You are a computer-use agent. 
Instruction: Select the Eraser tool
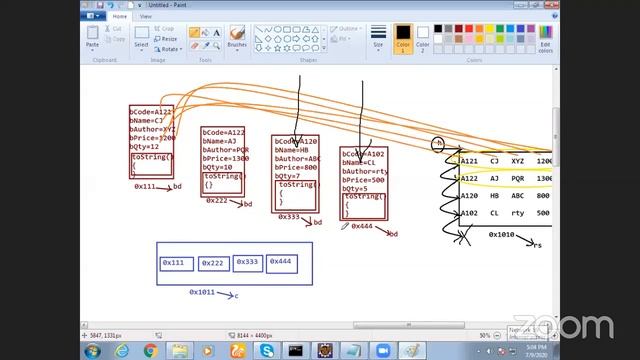(194, 46)
